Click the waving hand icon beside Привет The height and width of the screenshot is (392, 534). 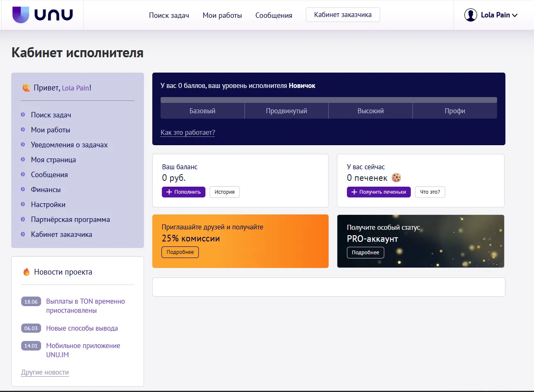click(26, 88)
